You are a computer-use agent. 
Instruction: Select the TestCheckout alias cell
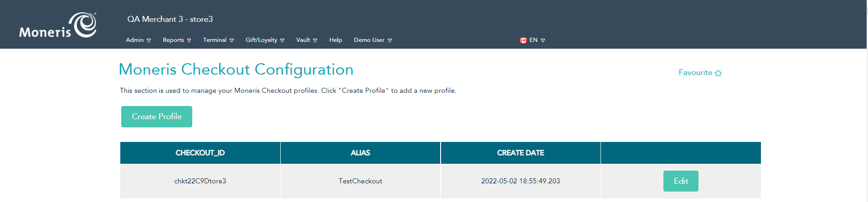[360, 181]
